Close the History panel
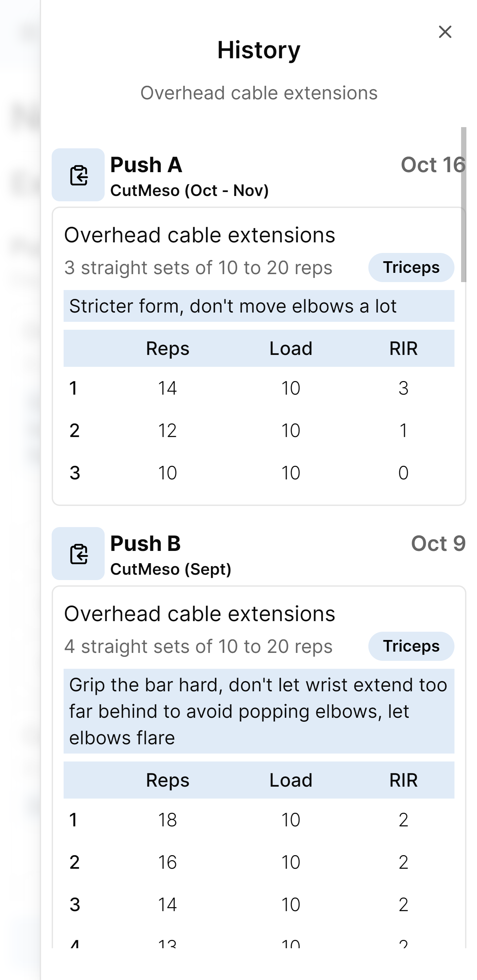The image size is (477, 980). pyautogui.click(x=445, y=32)
